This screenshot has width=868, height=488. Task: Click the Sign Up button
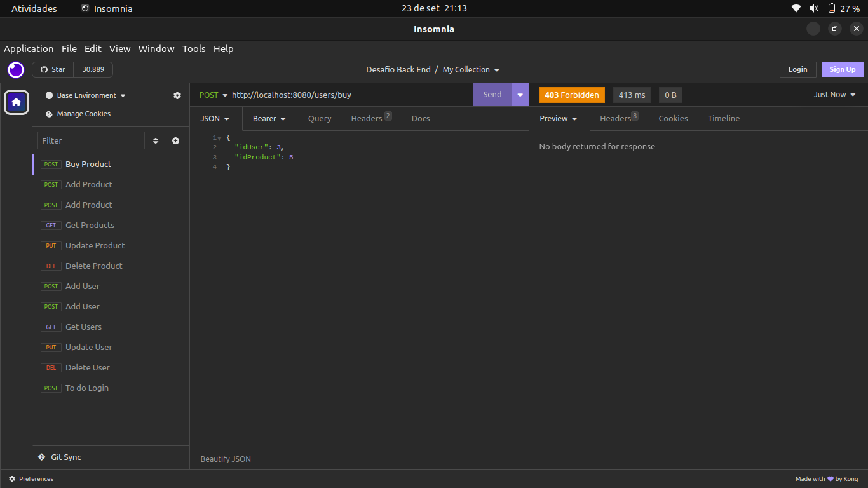tap(843, 70)
